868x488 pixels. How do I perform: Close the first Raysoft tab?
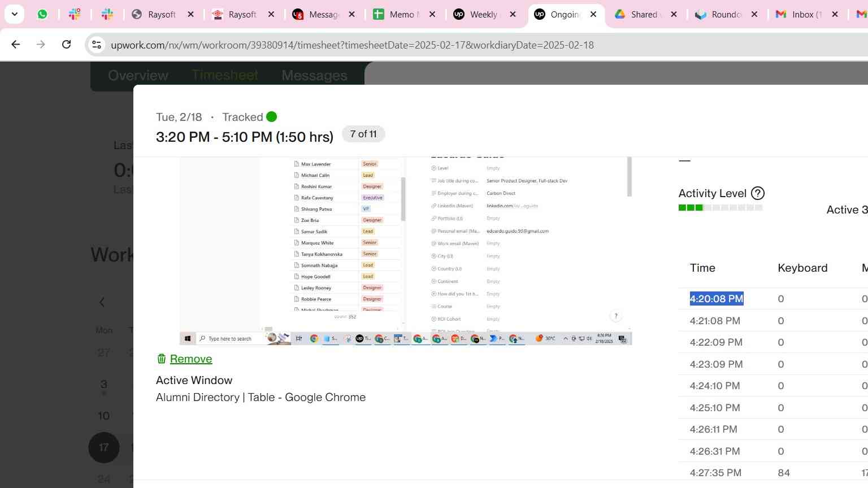(191, 14)
